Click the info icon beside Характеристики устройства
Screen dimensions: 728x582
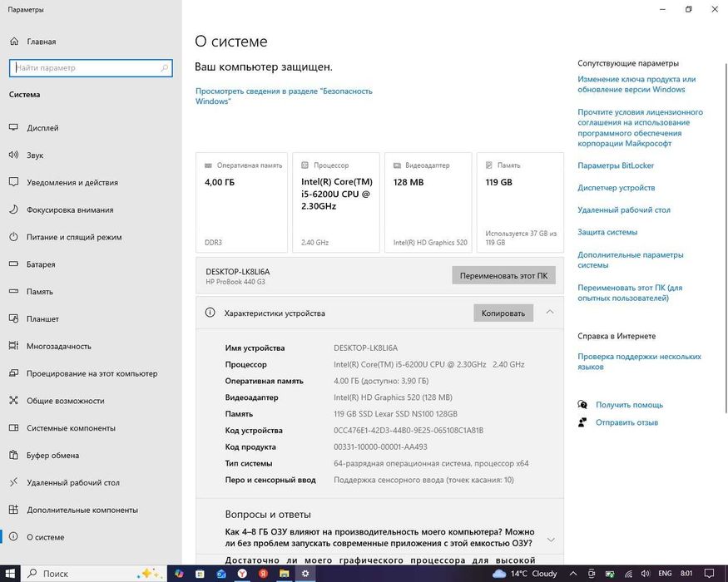[x=210, y=313]
